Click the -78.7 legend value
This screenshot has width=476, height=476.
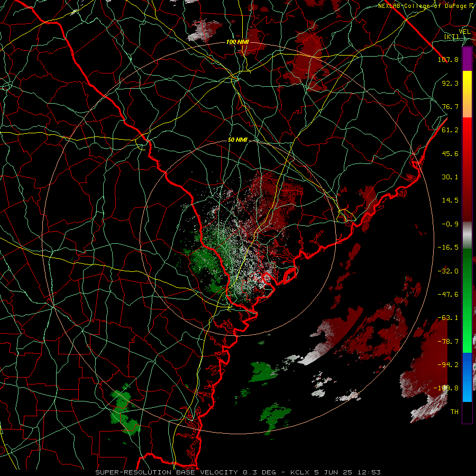[x=448, y=342]
